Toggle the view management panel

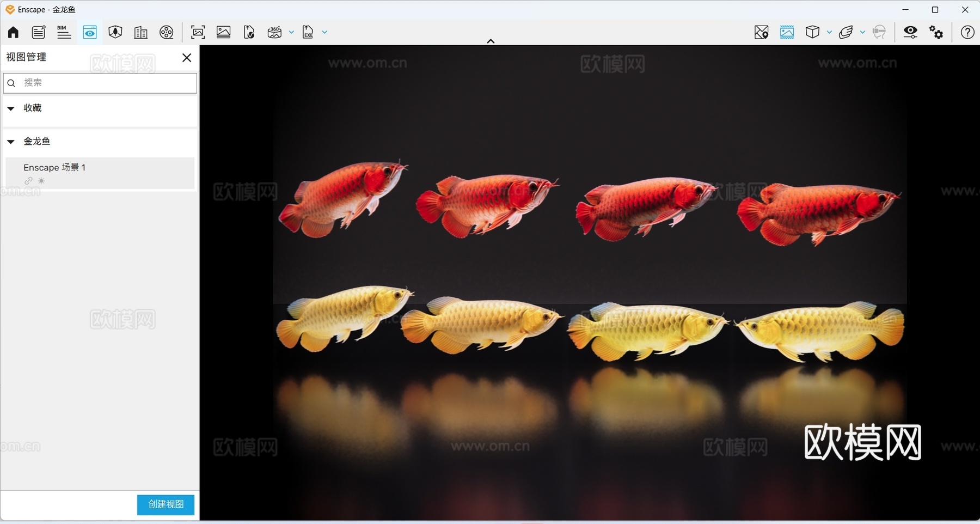pyautogui.click(x=90, y=32)
